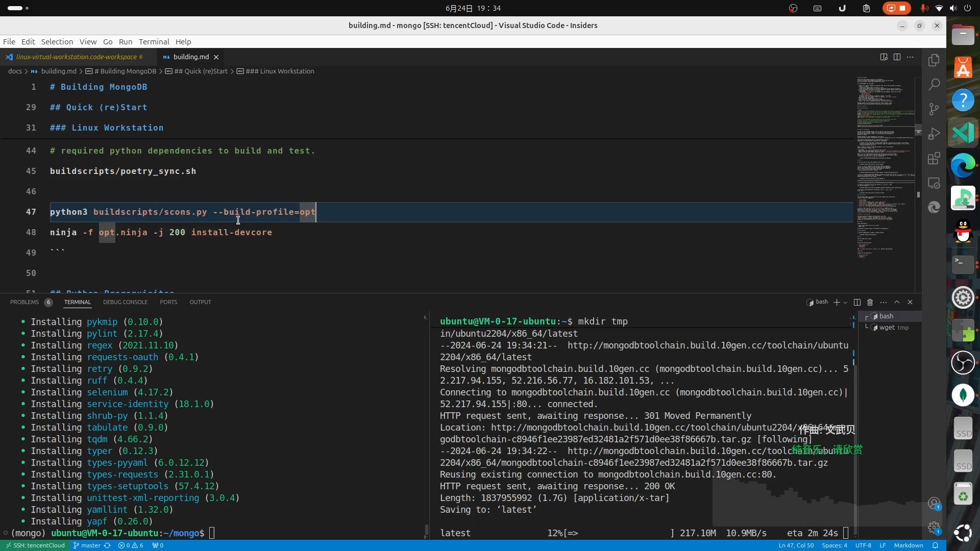Open Source Control view in activity bar

[934, 109]
